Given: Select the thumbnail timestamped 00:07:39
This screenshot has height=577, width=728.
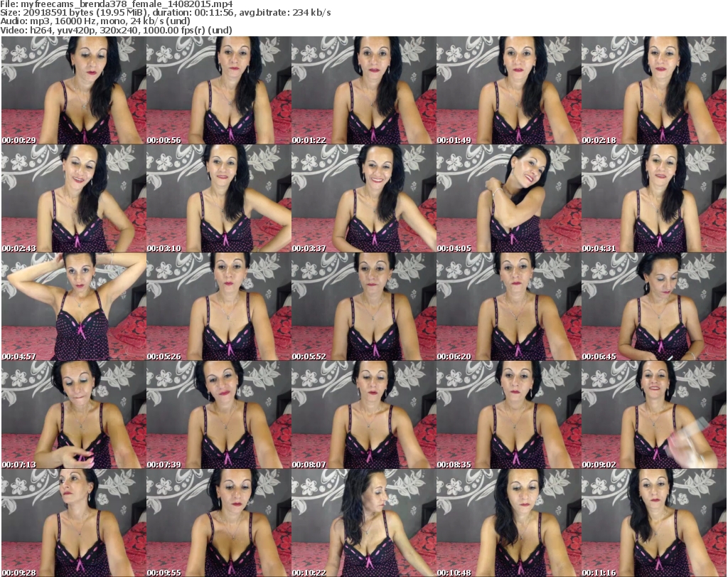Looking at the screenshot, I should tap(219, 414).
